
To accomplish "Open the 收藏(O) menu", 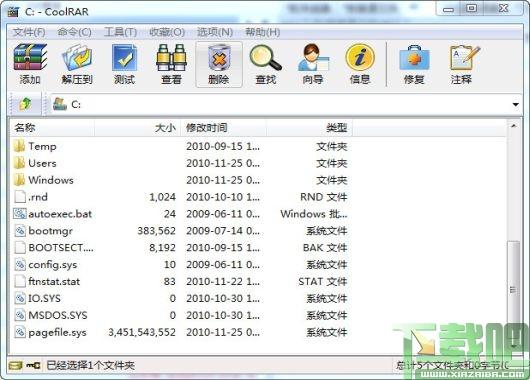I will pos(167,32).
